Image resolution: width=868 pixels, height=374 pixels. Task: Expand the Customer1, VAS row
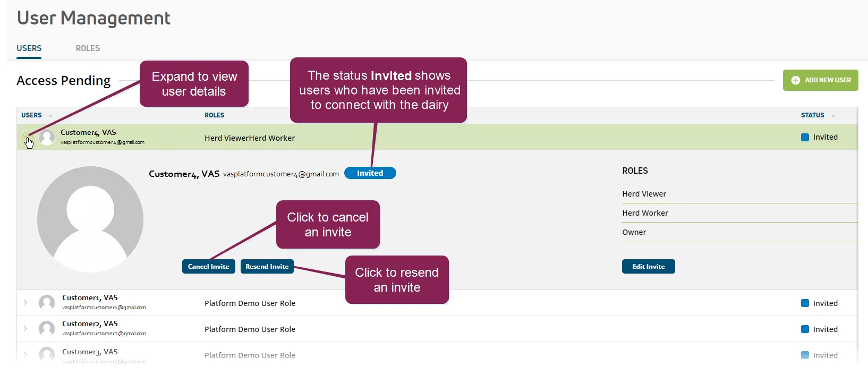click(25, 302)
